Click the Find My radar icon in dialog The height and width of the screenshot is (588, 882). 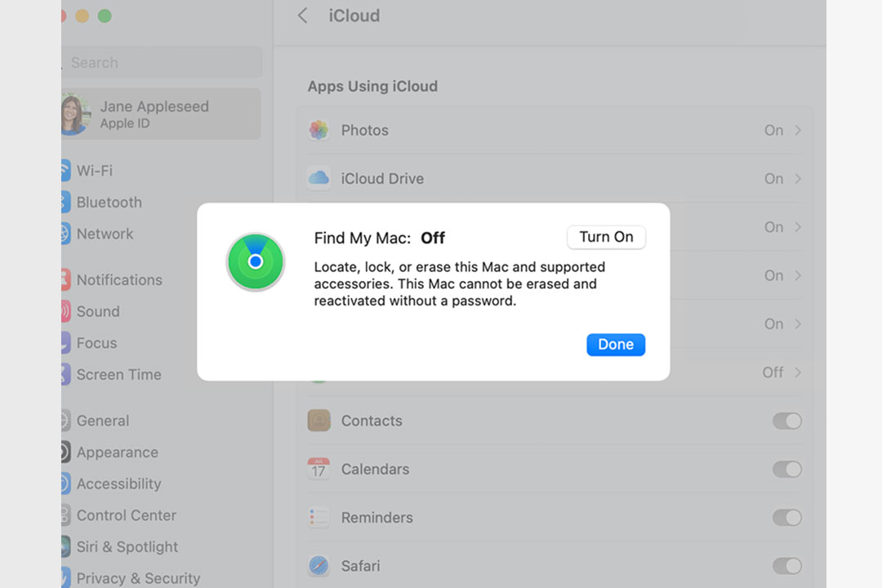(256, 261)
